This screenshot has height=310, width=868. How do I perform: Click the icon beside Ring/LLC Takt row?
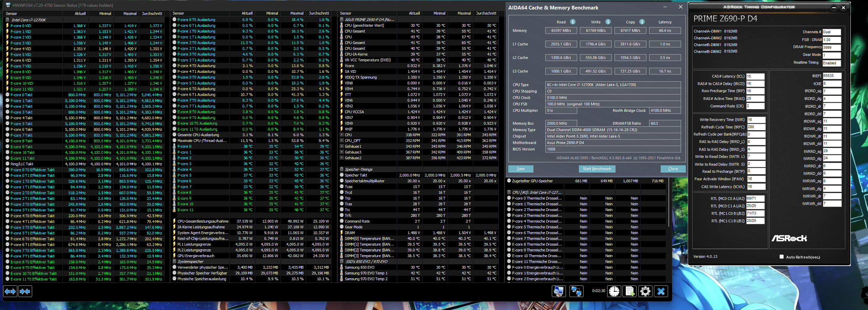7,164
